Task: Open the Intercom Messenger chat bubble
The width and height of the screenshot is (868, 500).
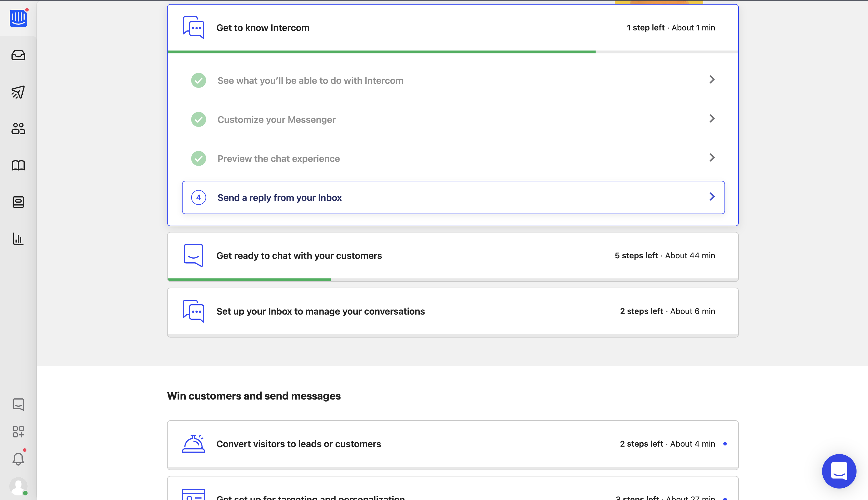Action: tap(839, 471)
